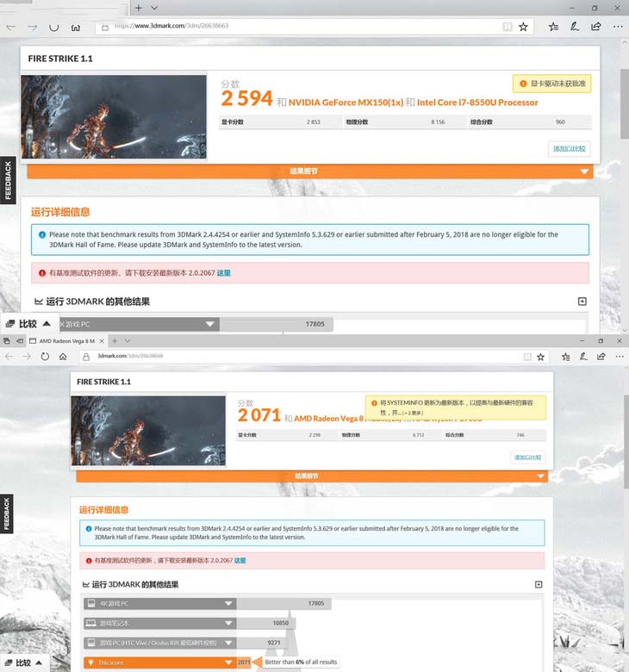The height and width of the screenshot is (672, 629).
Task: Add the 2594 result to comparison
Action: pyautogui.click(x=569, y=149)
